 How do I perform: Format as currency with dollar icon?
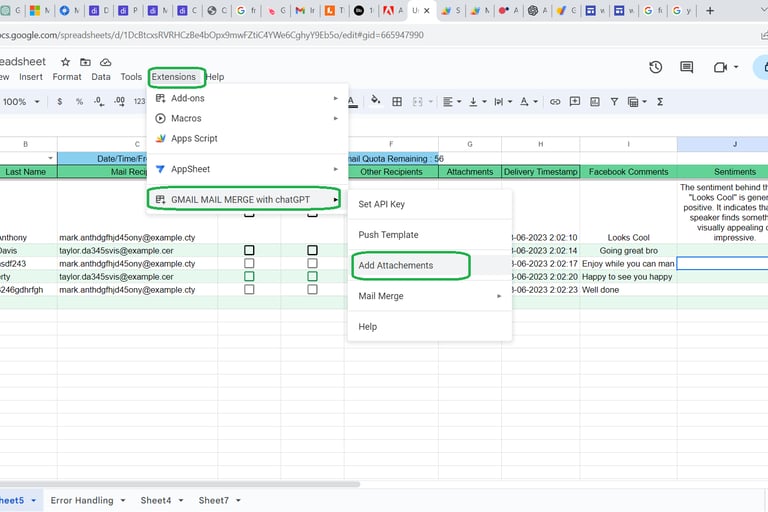(x=59, y=102)
